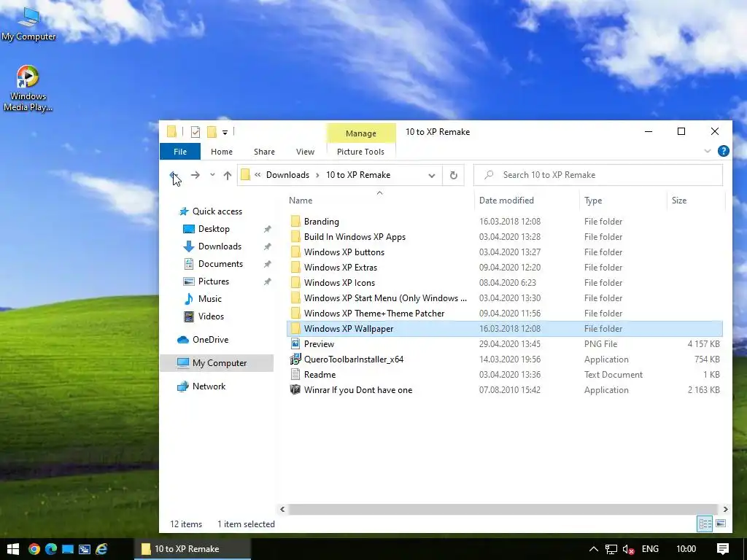The width and height of the screenshot is (747, 560).
Task: Click scrollbar right arrow in file list
Action: tap(725, 509)
